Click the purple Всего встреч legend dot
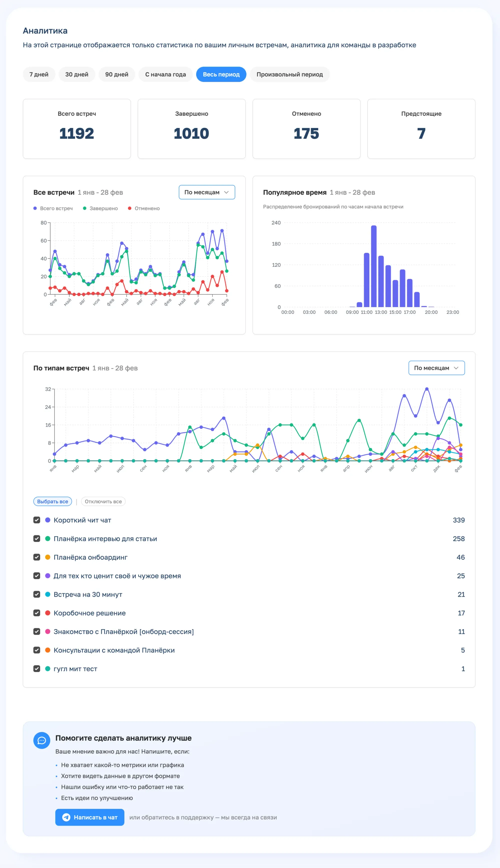This screenshot has width=500, height=868. tap(35, 208)
